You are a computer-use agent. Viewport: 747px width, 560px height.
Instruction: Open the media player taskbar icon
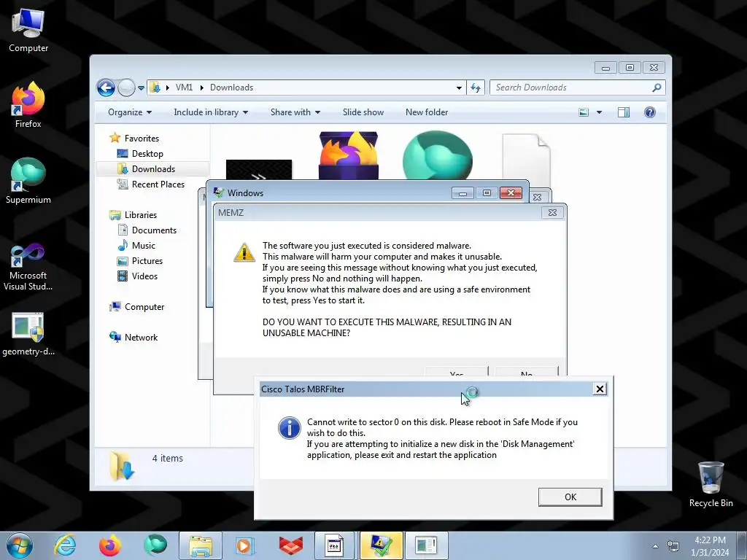click(245, 545)
